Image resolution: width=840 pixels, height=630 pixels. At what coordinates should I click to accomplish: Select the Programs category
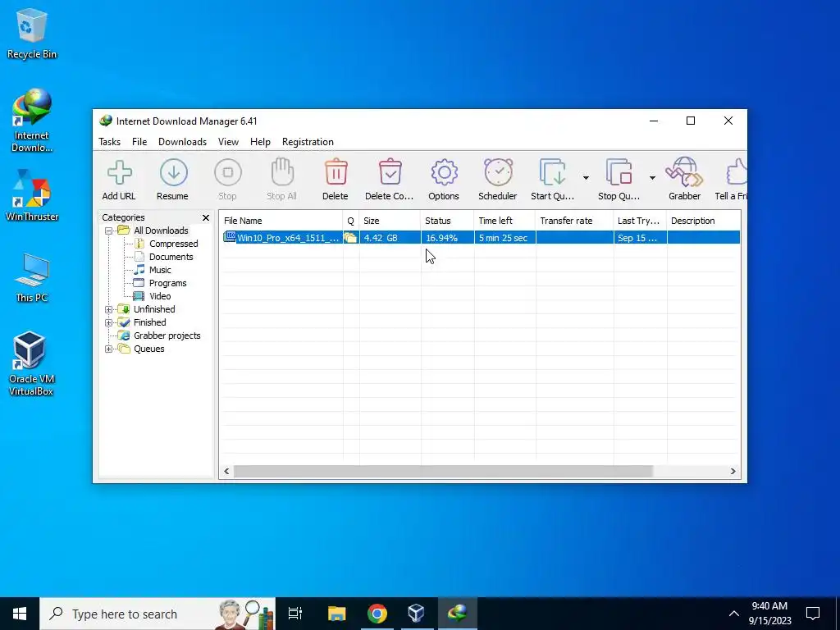tap(167, 283)
